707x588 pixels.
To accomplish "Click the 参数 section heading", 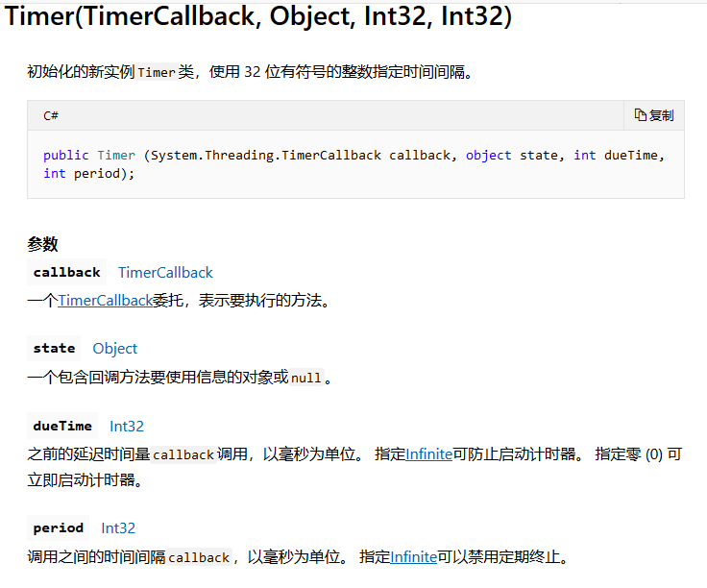I will coord(42,244).
